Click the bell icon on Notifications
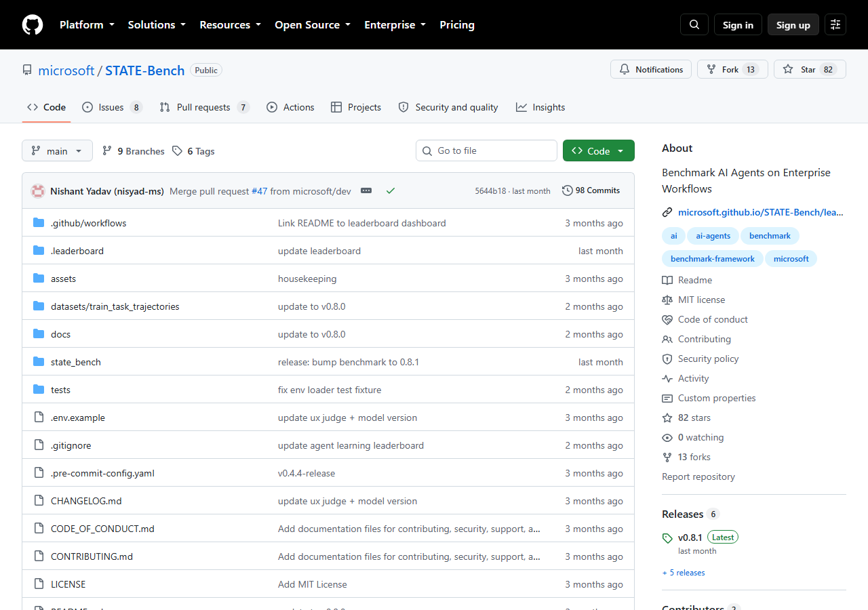The height and width of the screenshot is (610, 868). point(625,69)
